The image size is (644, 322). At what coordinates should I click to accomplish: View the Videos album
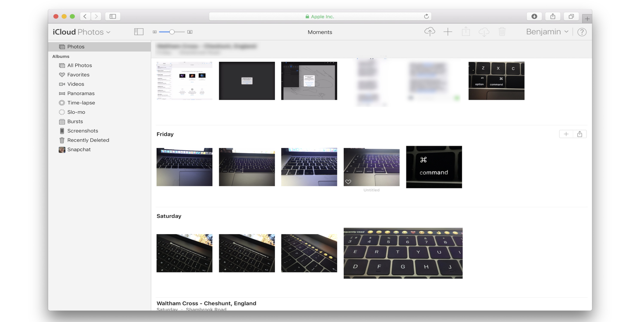[76, 84]
